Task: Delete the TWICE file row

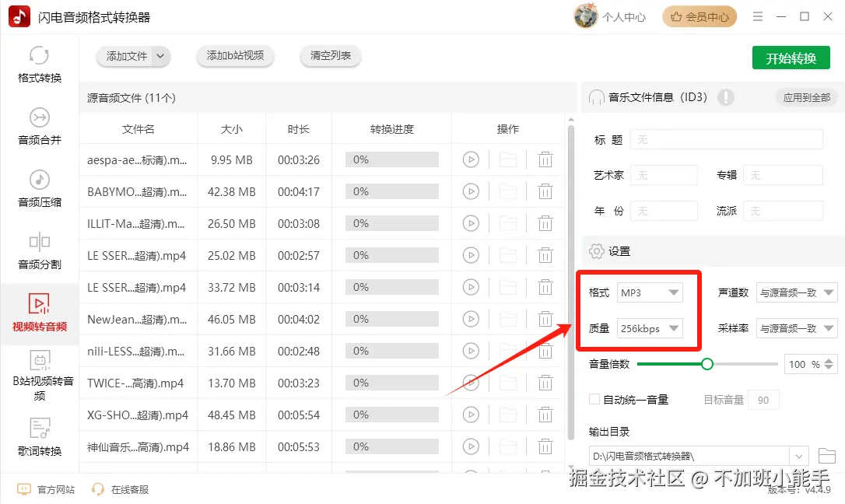Action: [x=545, y=383]
